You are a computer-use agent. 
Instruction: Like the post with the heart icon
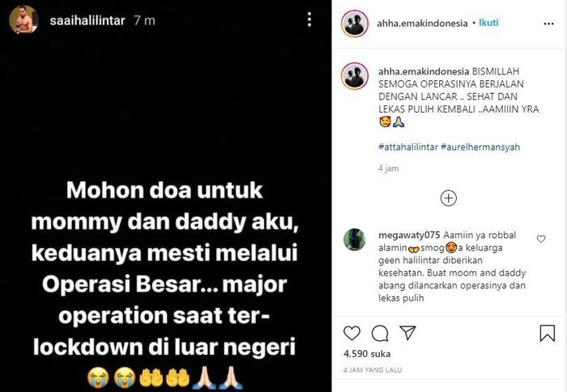coord(352,333)
